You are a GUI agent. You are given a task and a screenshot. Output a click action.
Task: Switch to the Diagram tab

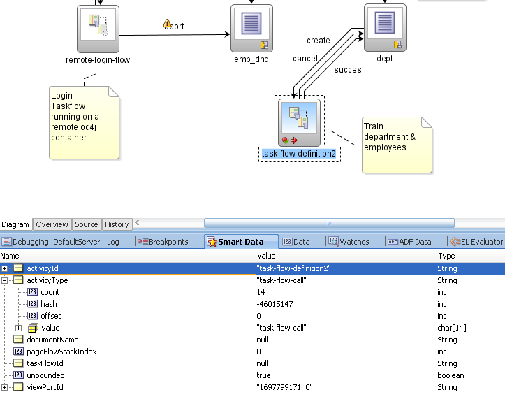15,224
